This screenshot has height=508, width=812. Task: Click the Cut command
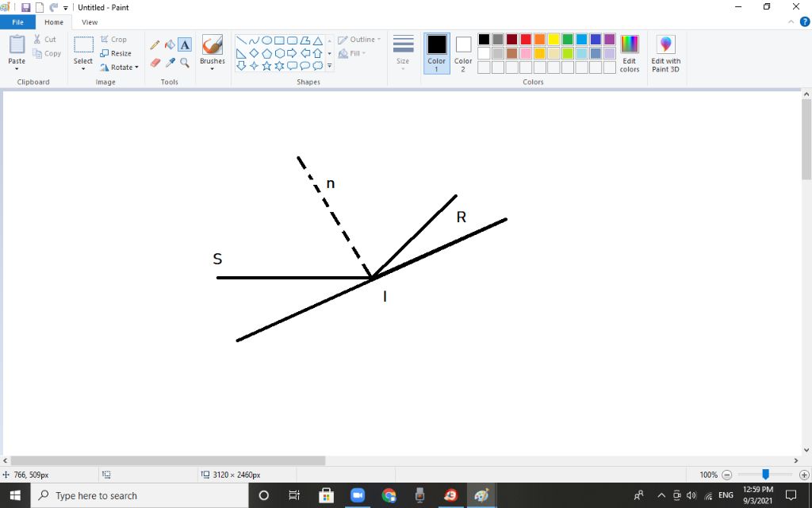coord(45,40)
